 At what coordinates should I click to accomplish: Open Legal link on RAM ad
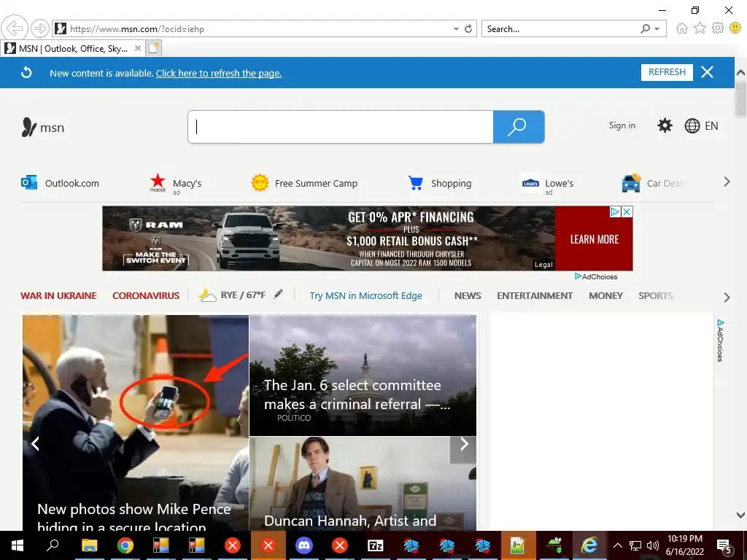(543, 264)
